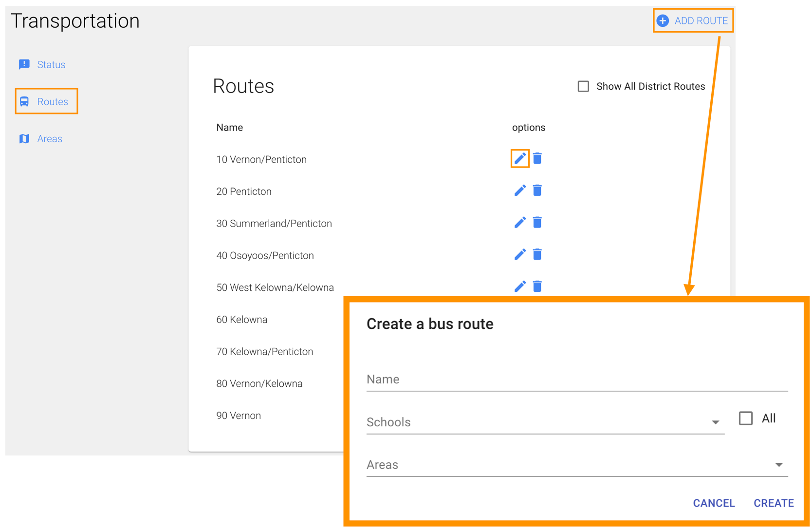Click the 30 Summerland/Penticton route name

[274, 224]
